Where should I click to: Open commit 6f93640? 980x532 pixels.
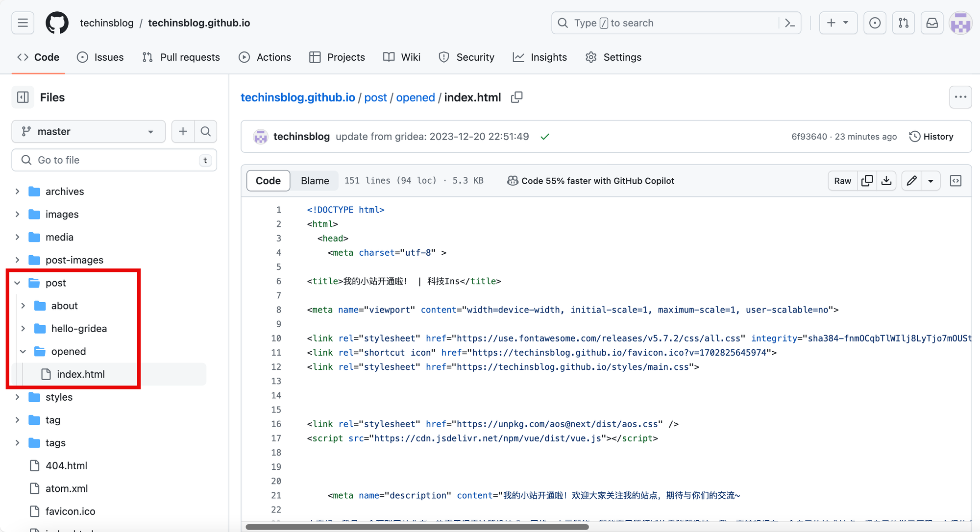tap(809, 137)
